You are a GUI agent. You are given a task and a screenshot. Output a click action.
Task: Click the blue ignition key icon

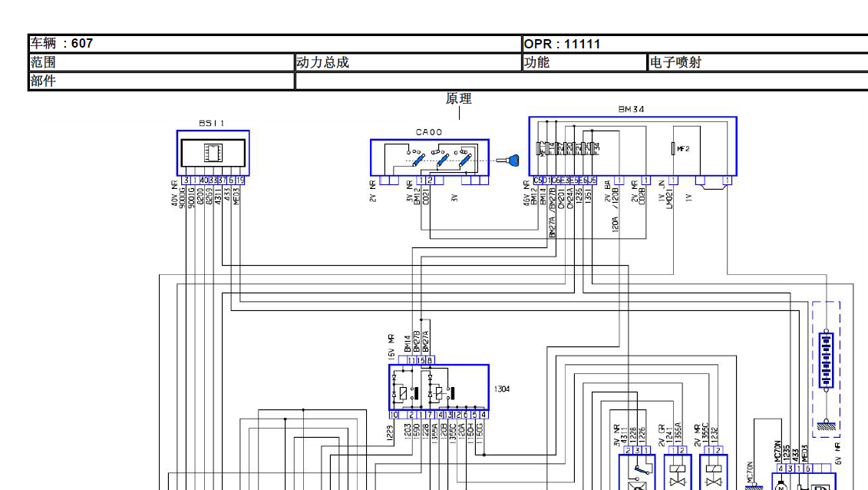point(509,161)
